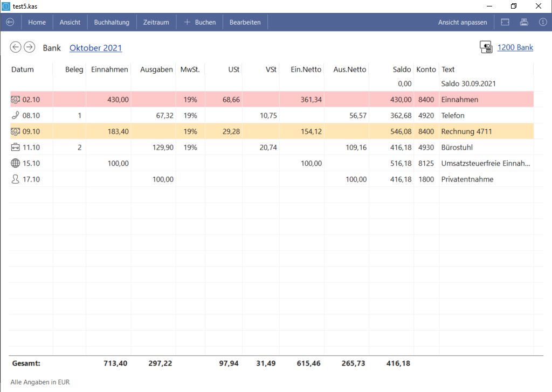Click the Buchen button with plus sign
Screen dimensions: 552x392
200,22
